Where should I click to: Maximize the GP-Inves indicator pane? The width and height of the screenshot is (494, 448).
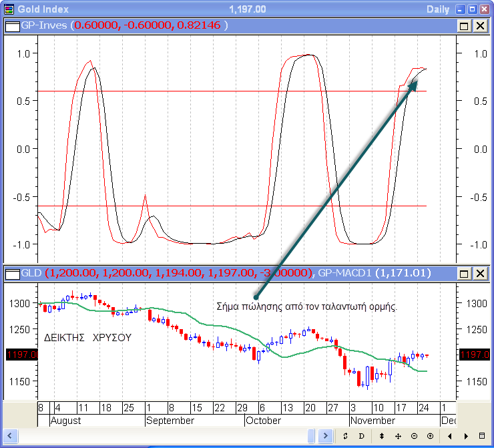pyautogui.click(x=465, y=25)
